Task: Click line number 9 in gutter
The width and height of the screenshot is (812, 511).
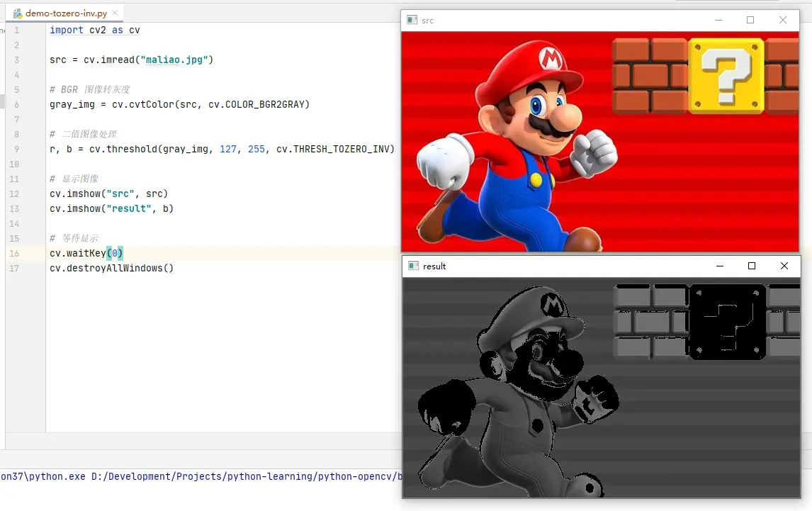Action: (16, 150)
